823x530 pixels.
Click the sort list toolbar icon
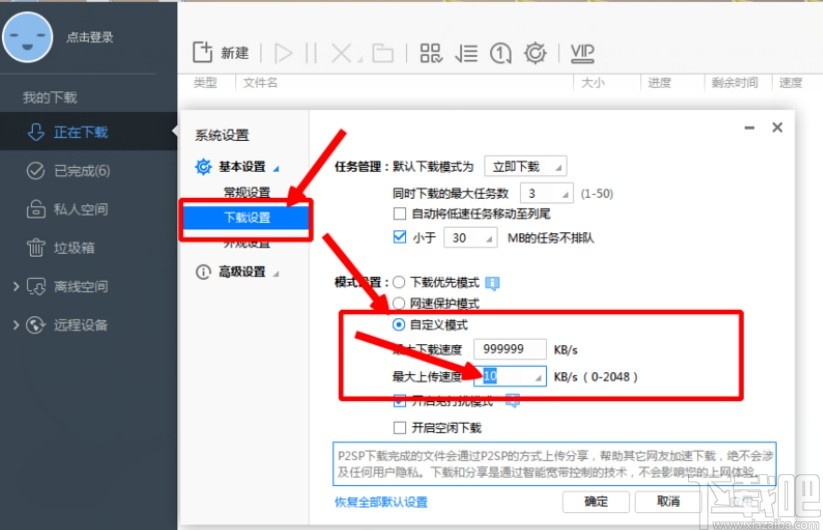point(466,53)
